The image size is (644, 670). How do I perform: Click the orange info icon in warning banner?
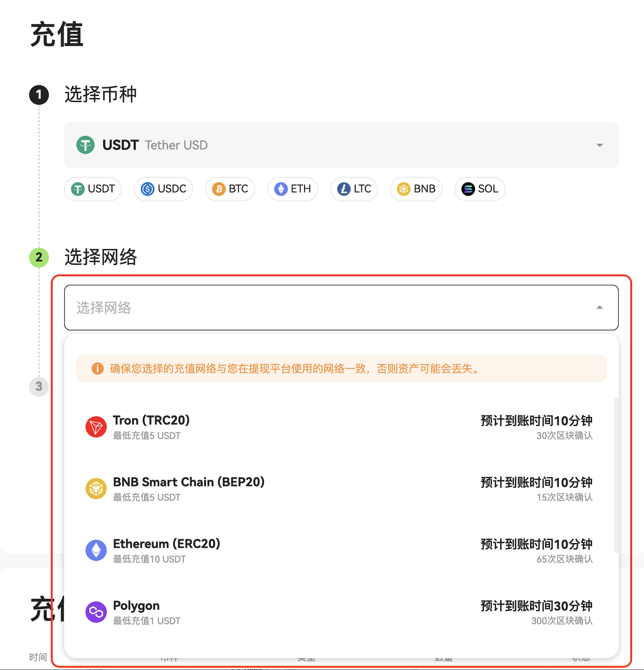point(98,369)
